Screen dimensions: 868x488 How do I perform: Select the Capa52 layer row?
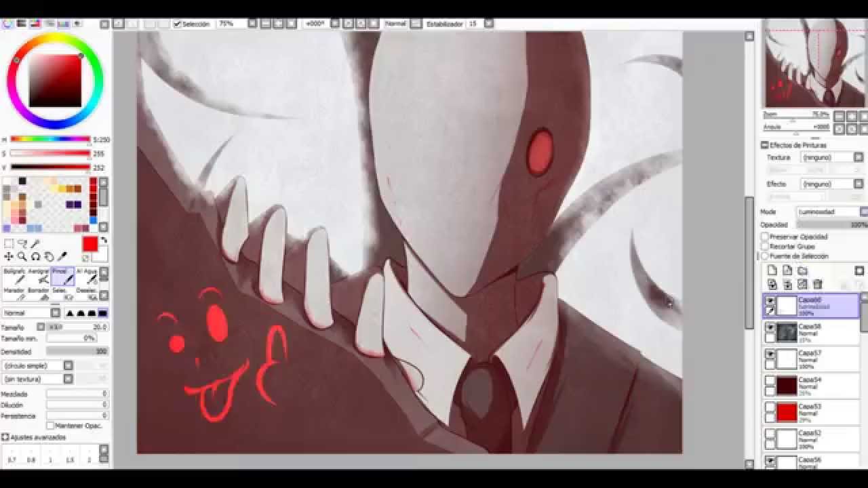coord(811,439)
